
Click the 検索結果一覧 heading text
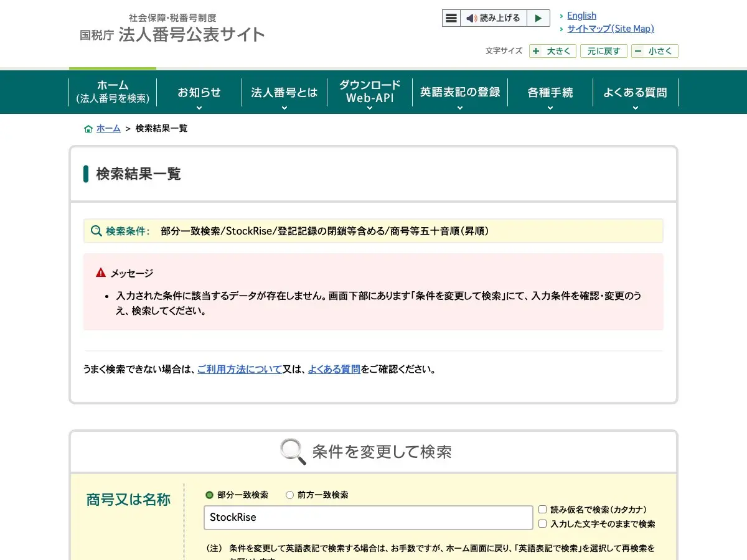pyautogui.click(x=138, y=174)
